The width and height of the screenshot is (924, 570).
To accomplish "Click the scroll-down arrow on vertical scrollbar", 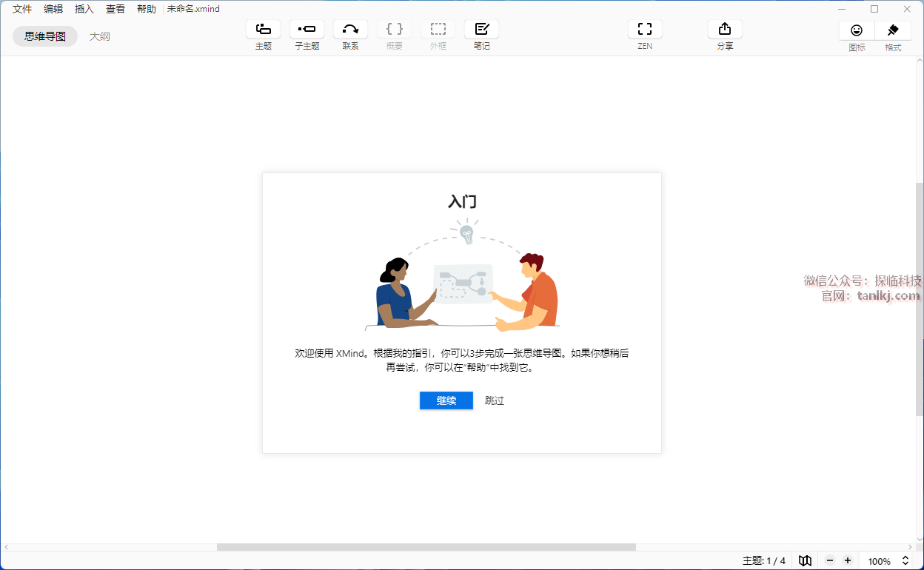I will pyautogui.click(x=920, y=538).
